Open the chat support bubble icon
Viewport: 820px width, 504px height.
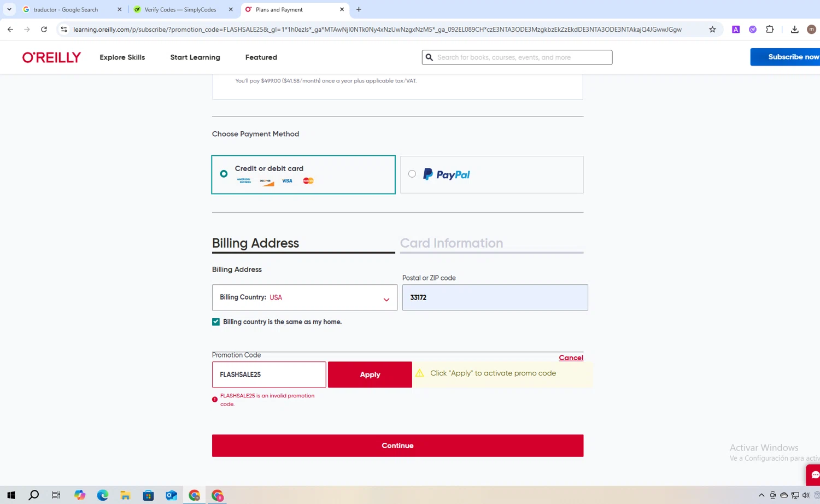pos(814,474)
